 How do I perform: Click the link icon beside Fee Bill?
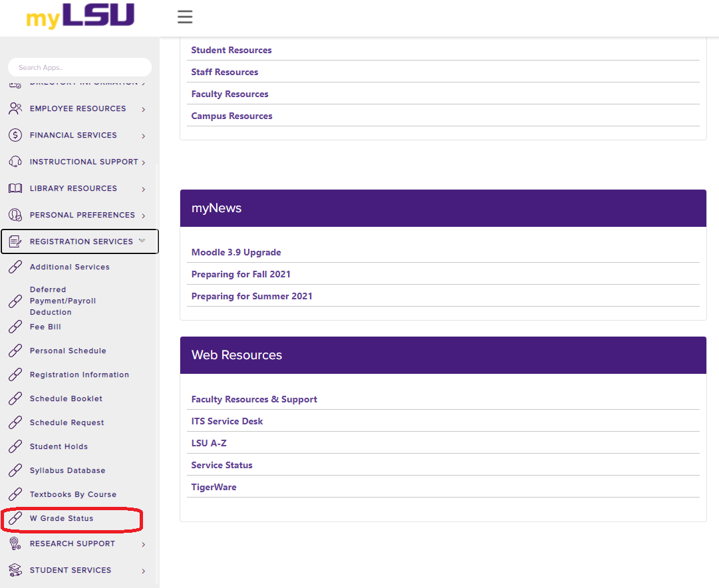[15, 327]
